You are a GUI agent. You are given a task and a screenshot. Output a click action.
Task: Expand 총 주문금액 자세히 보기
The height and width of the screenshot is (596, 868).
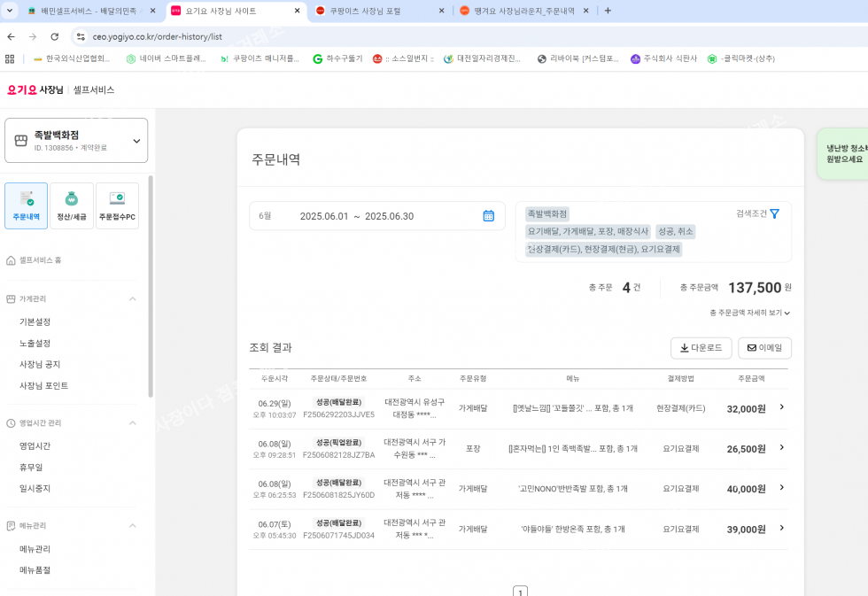[x=749, y=313]
